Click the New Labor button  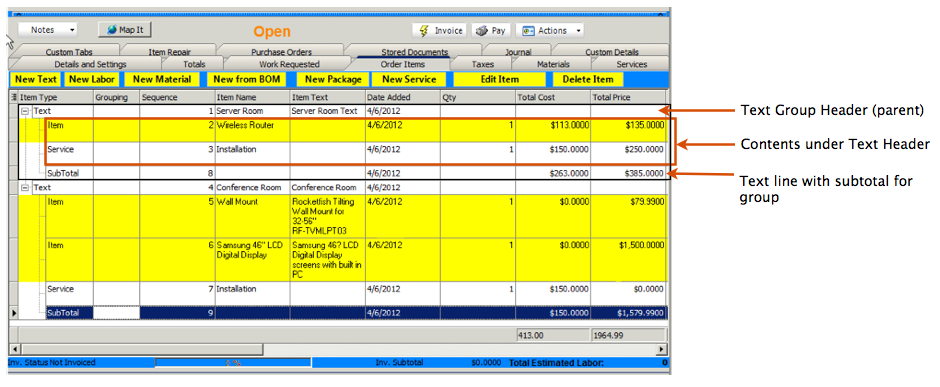pyautogui.click(x=91, y=79)
